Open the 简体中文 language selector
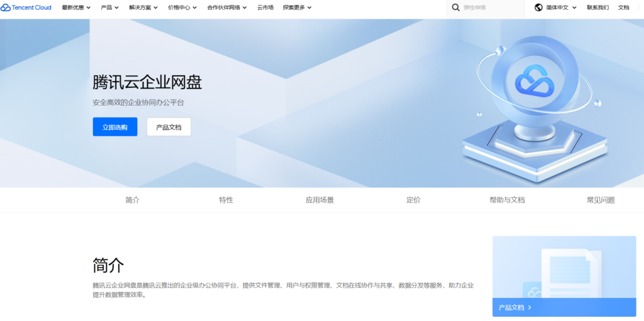 pyautogui.click(x=561, y=8)
